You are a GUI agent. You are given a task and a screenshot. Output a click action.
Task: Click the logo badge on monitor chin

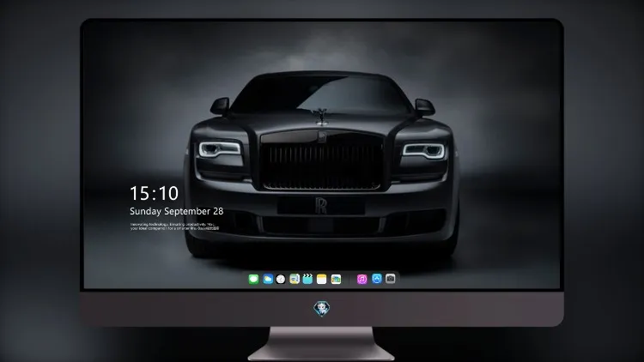(x=322, y=309)
